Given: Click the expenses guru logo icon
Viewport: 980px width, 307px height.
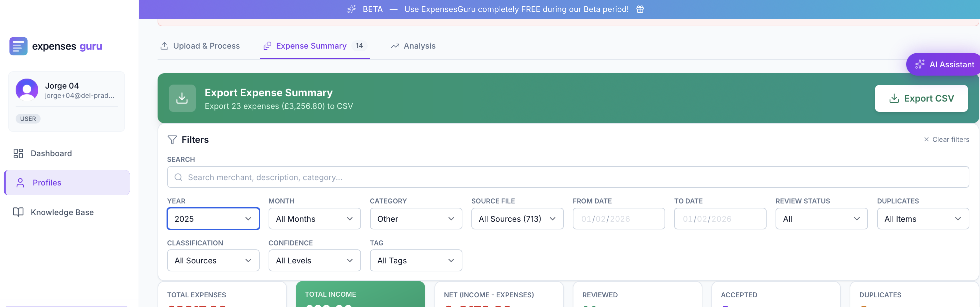Looking at the screenshot, I should coord(18,46).
